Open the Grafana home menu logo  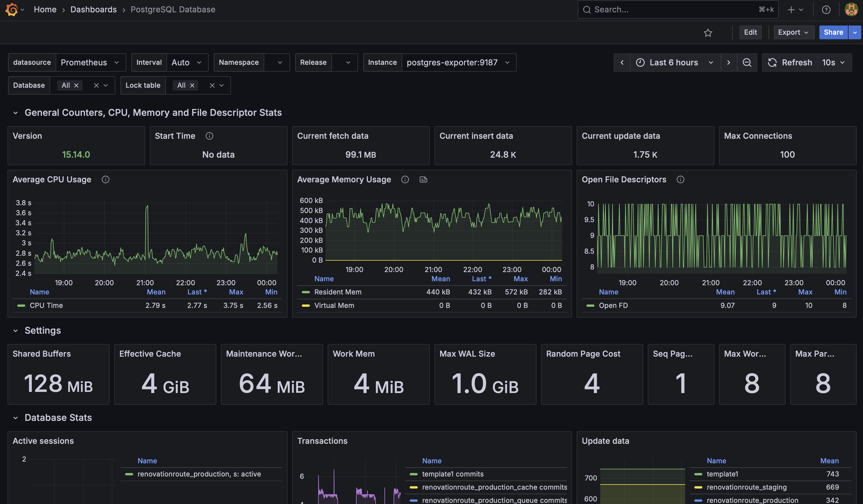coord(12,9)
